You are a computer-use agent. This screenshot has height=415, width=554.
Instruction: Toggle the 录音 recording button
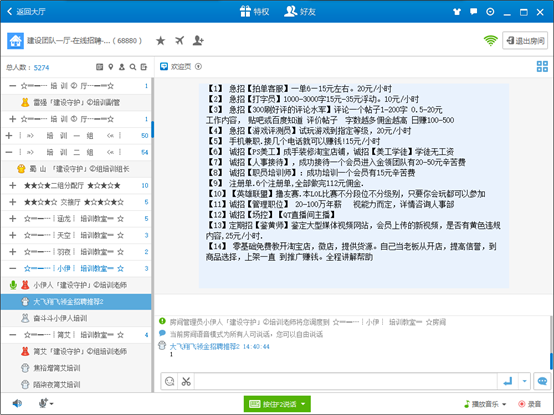point(529,404)
